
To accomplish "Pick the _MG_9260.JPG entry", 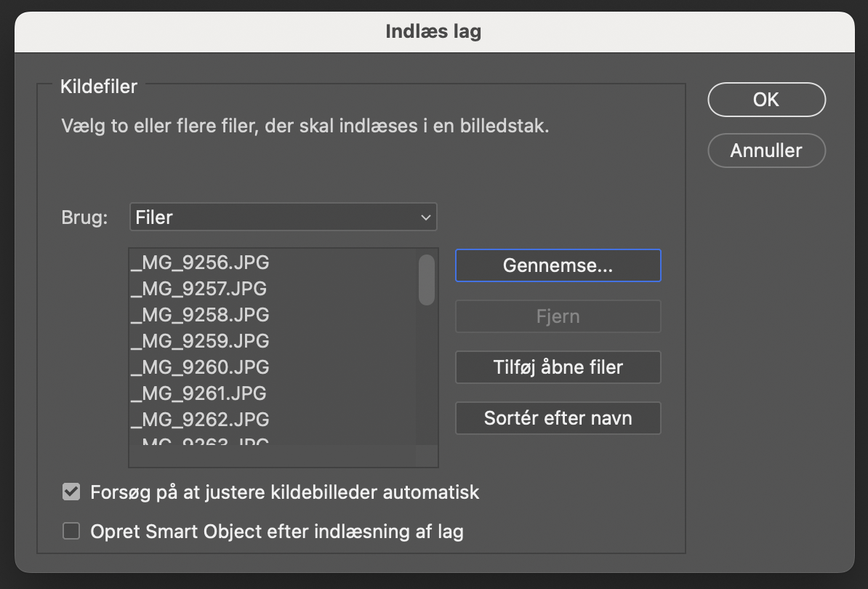I will point(200,367).
